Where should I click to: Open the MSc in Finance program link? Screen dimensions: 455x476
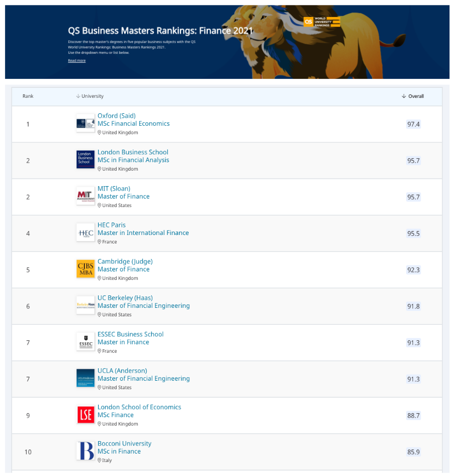click(x=119, y=452)
